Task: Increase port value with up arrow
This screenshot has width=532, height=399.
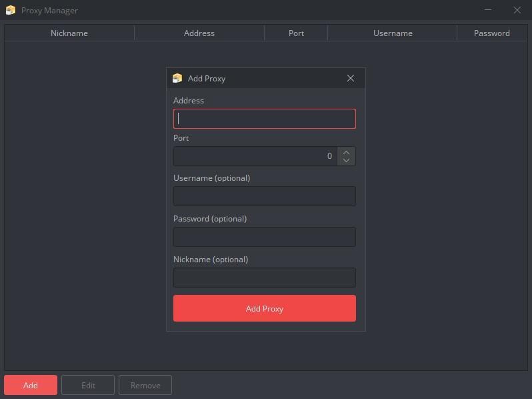Action: 346,151
